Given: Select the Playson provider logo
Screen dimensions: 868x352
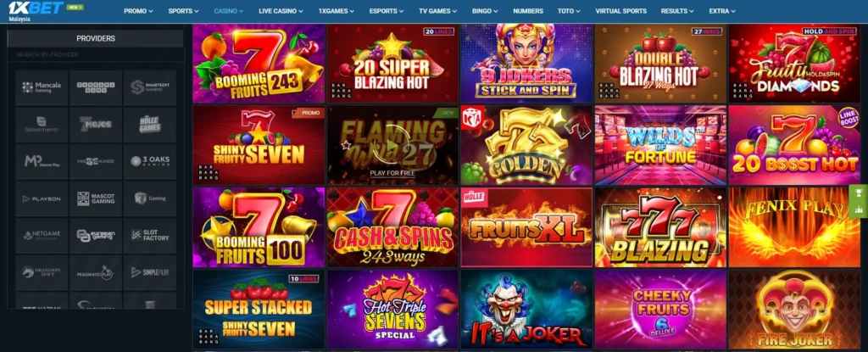Looking at the screenshot, I should [x=42, y=198].
